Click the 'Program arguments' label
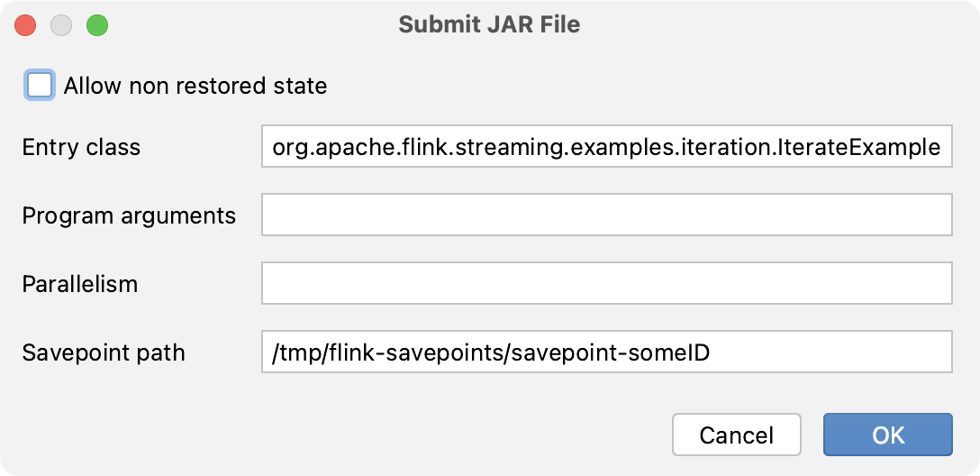 click(129, 216)
